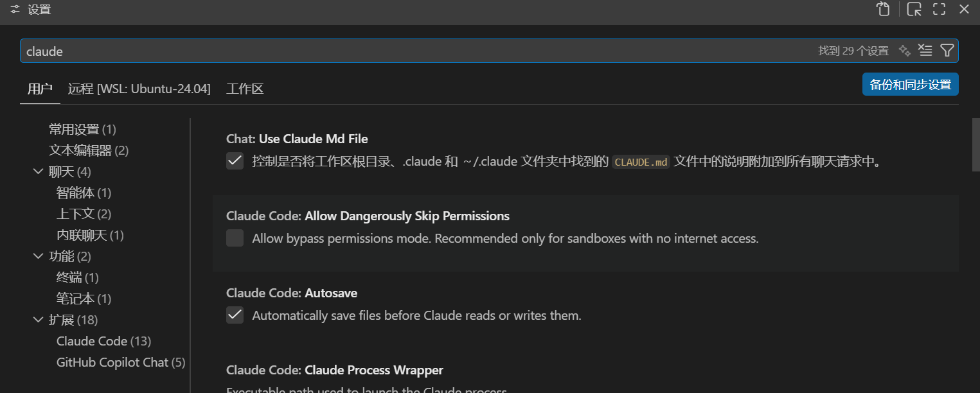Collapse the 功能 category chevron
Image resolution: width=980 pixels, height=393 pixels.
tap(38, 256)
